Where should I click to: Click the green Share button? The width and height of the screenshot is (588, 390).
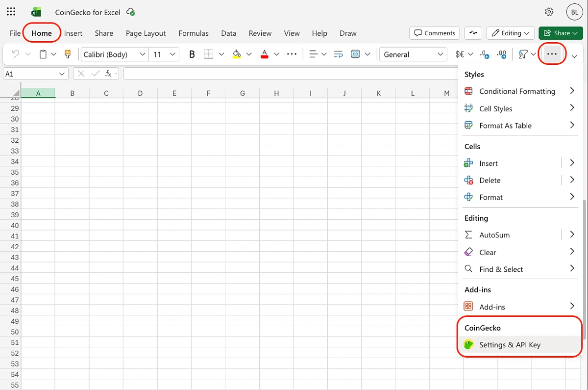tap(561, 33)
